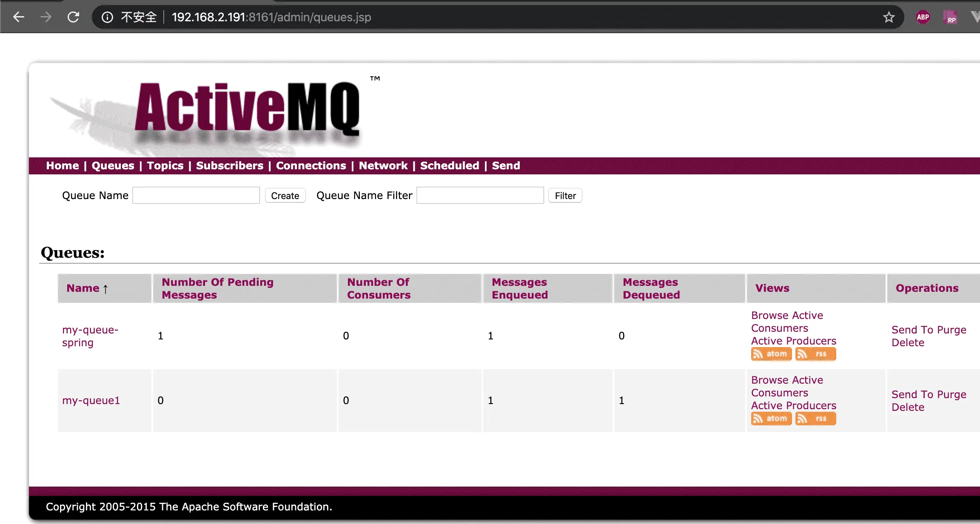Reload the page with the refresh icon
This screenshot has height=524, width=980.
coord(73,17)
